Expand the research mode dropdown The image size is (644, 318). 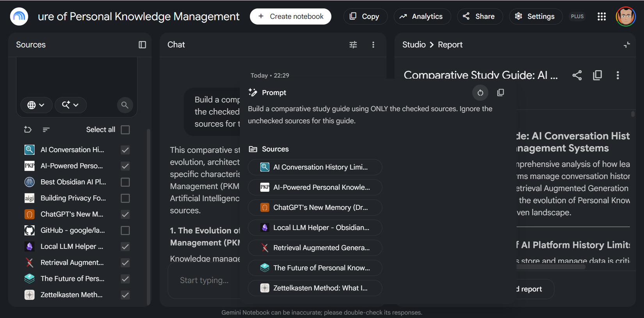coord(71,105)
